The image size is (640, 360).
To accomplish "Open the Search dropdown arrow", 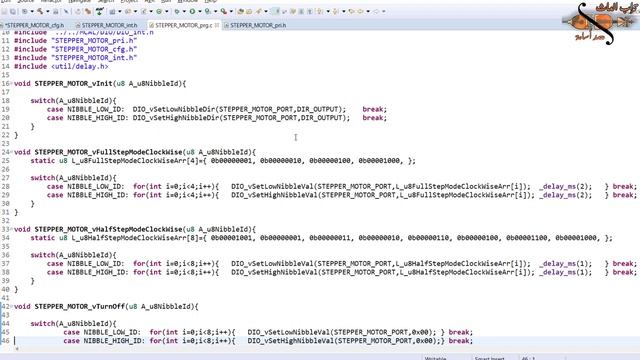I will pyautogui.click(x=266, y=11).
